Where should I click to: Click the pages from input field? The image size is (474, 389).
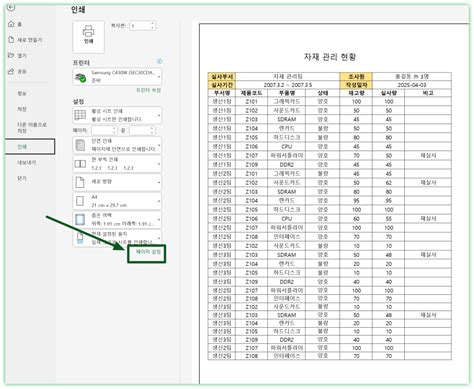[x=104, y=130]
